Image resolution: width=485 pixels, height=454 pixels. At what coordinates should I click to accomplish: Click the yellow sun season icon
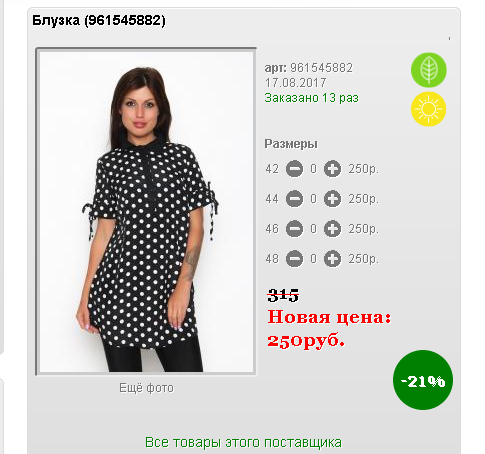428,109
